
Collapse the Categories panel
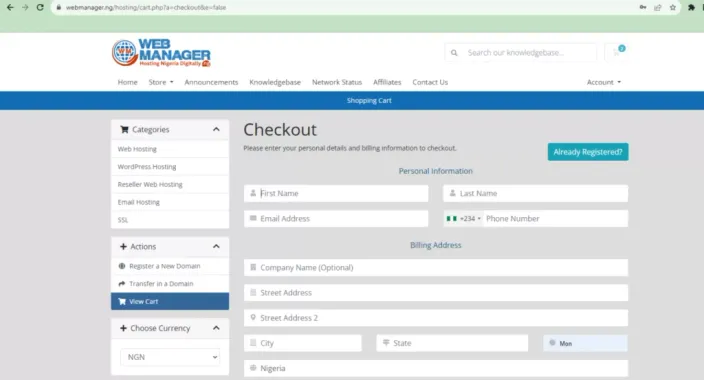(x=216, y=129)
